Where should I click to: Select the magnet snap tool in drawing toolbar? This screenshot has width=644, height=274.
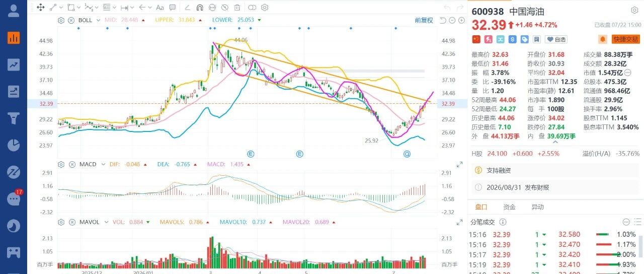click(199, 8)
